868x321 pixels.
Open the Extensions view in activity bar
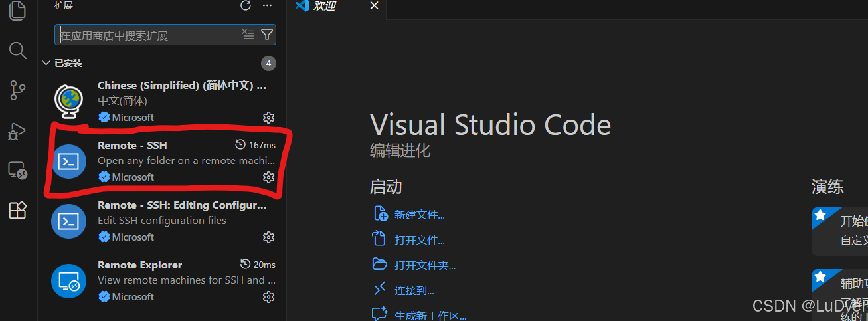click(18, 210)
